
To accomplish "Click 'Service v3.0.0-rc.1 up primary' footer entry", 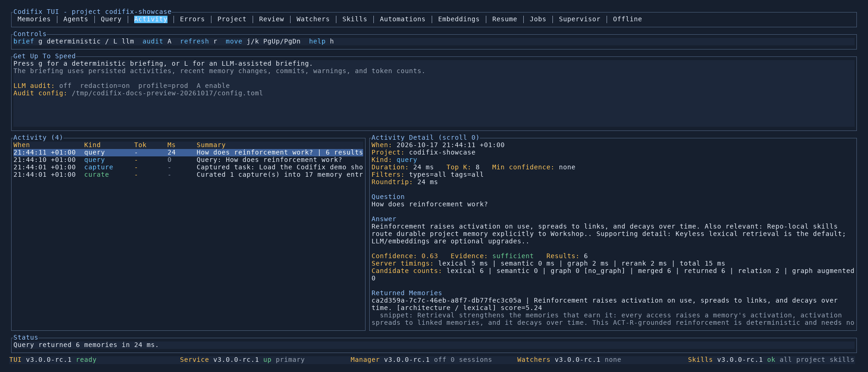I will tap(242, 360).
